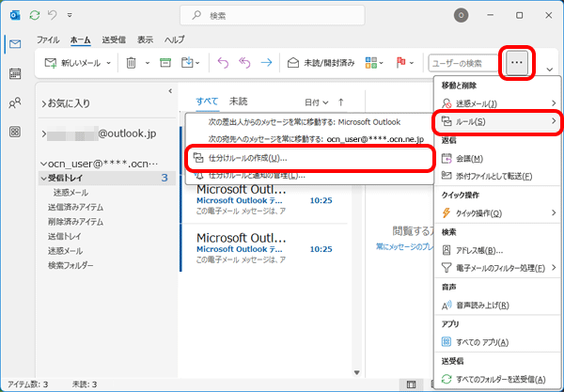Click the trash Delete icon in toolbar

click(x=133, y=63)
